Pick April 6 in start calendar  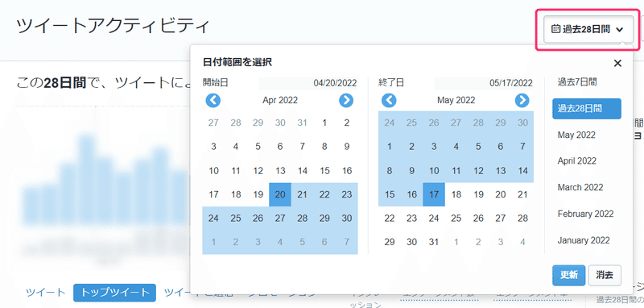[280, 147]
